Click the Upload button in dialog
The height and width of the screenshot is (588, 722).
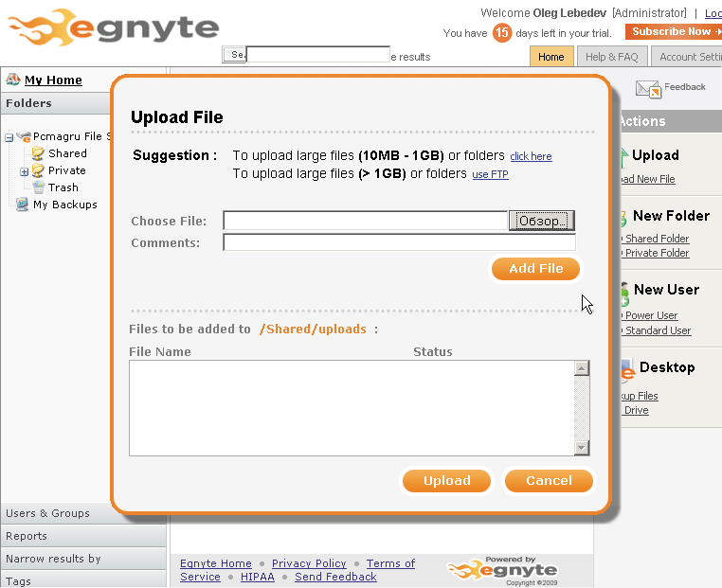(446, 481)
